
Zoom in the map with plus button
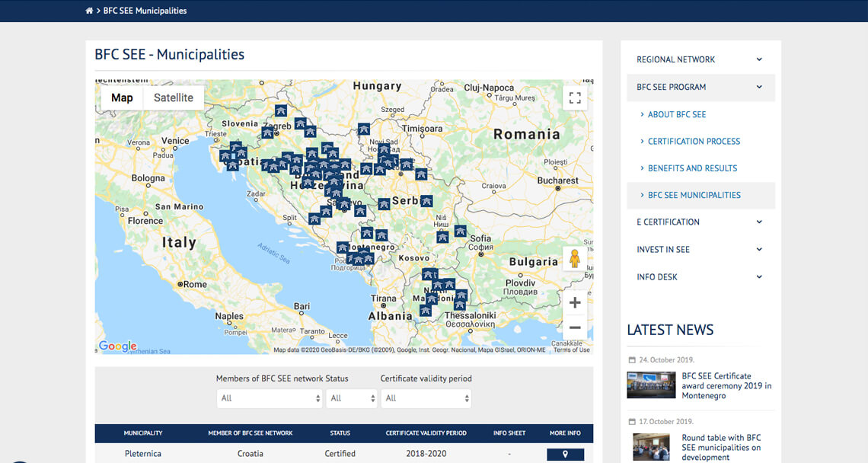575,303
